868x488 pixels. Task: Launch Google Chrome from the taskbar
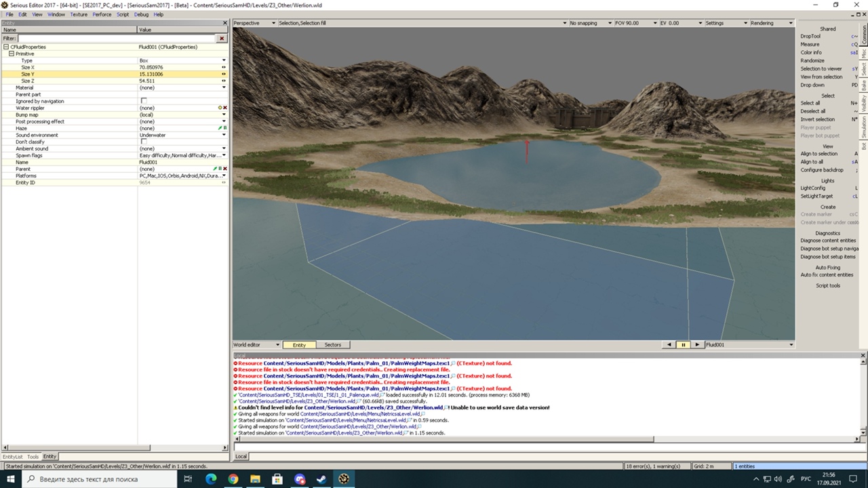click(233, 479)
